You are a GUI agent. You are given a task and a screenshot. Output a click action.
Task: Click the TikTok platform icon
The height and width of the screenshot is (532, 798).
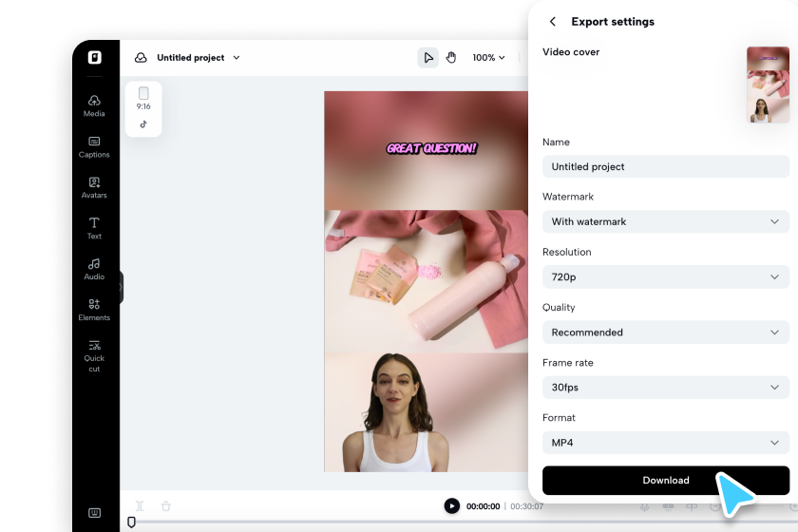click(x=143, y=124)
